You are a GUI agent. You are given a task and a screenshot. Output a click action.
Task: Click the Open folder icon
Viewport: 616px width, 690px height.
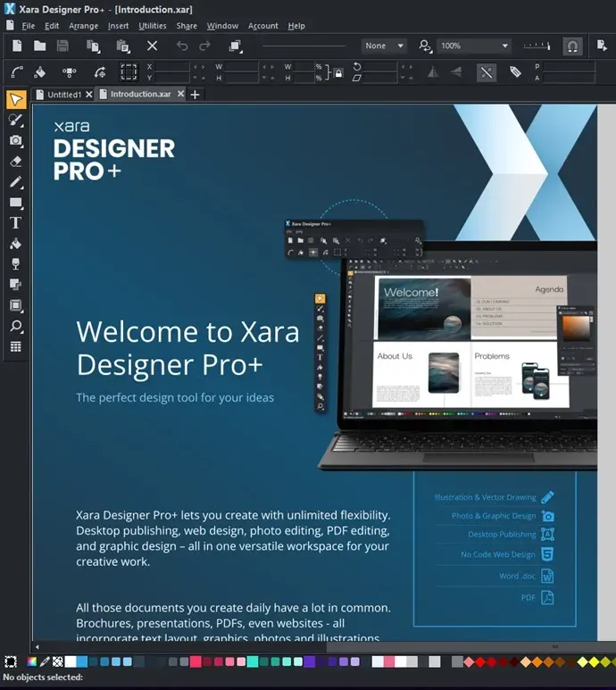39,46
